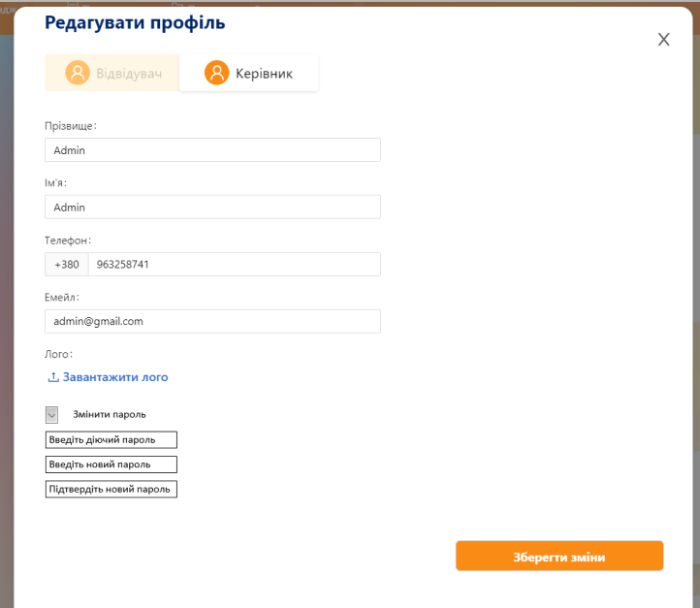Click the Завантажити лого link
The width and height of the screenshot is (700, 608).
click(x=108, y=377)
